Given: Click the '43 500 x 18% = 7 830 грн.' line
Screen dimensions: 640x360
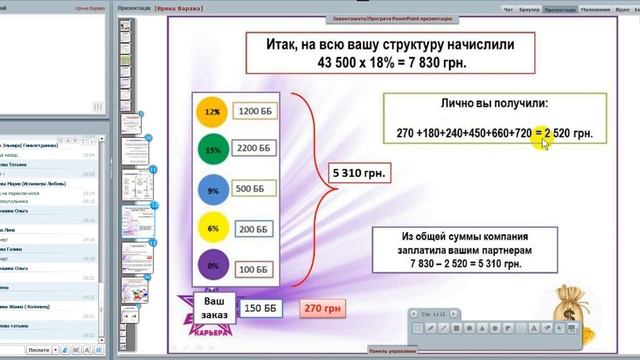Looking at the screenshot, I should 391,62.
